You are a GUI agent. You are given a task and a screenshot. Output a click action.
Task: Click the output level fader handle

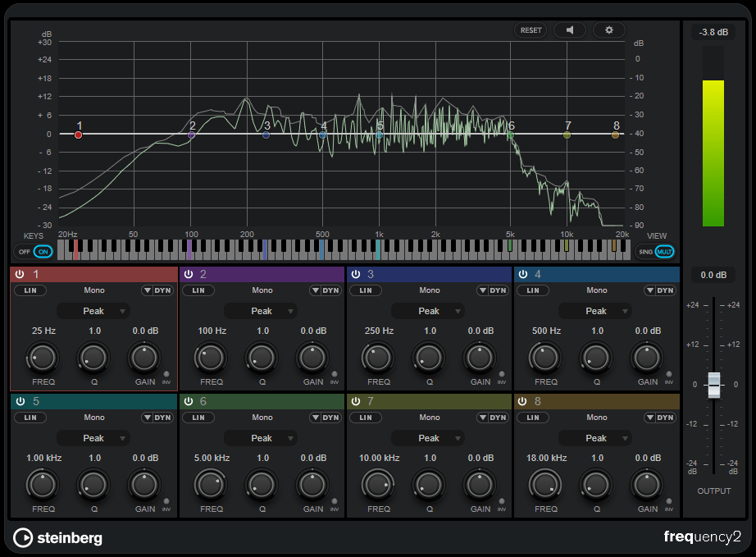coord(713,384)
